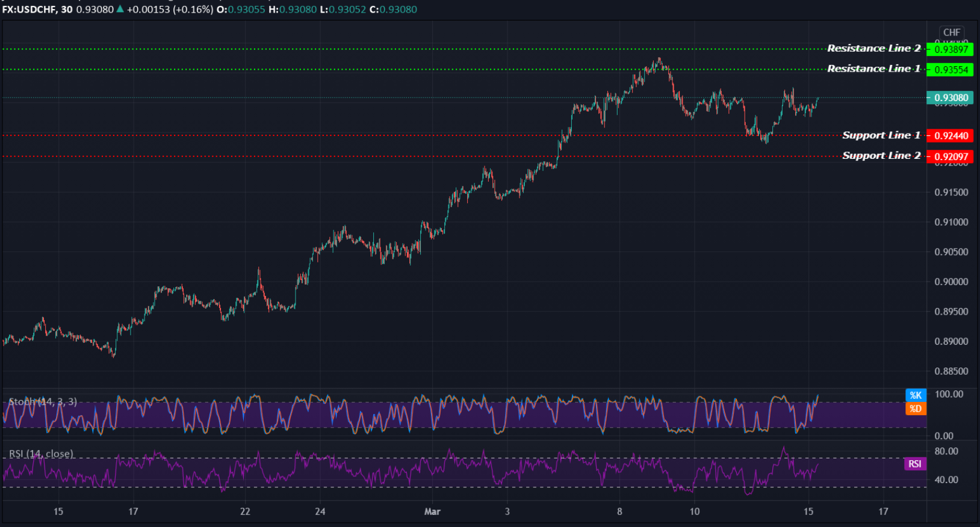This screenshot has height=527, width=980.
Task: Click the 0.90500 price axis label
Action: (x=951, y=252)
